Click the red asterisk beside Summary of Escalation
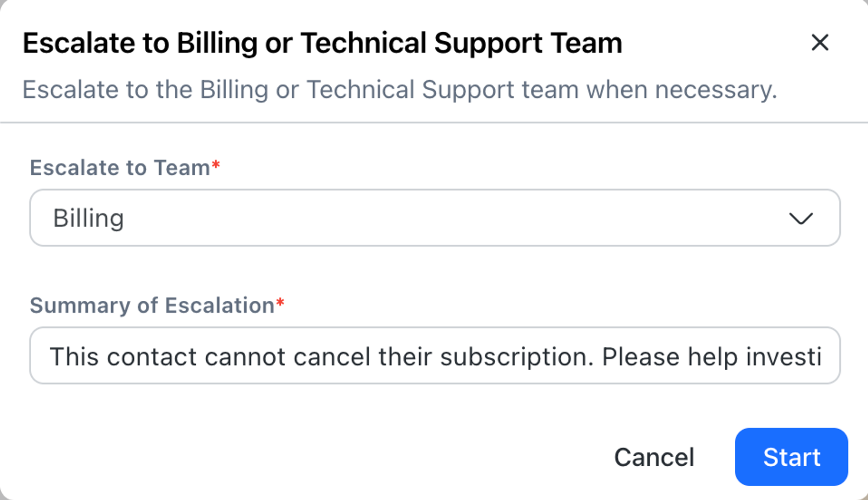This screenshot has width=868, height=500. point(280,303)
